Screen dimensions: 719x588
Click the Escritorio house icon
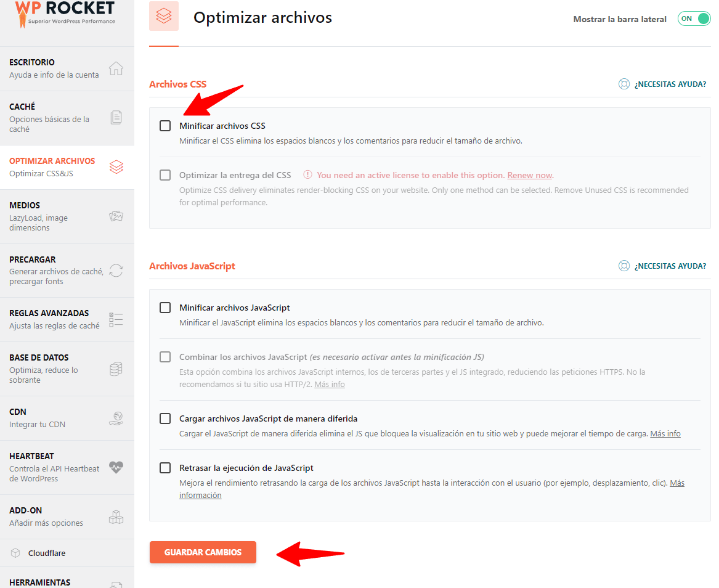click(116, 68)
